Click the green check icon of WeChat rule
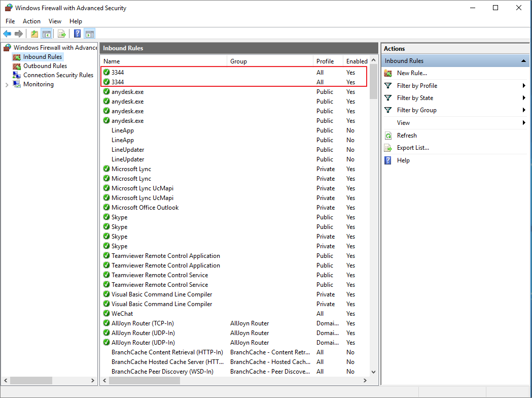Screen dimensions: 532x398 (107, 313)
